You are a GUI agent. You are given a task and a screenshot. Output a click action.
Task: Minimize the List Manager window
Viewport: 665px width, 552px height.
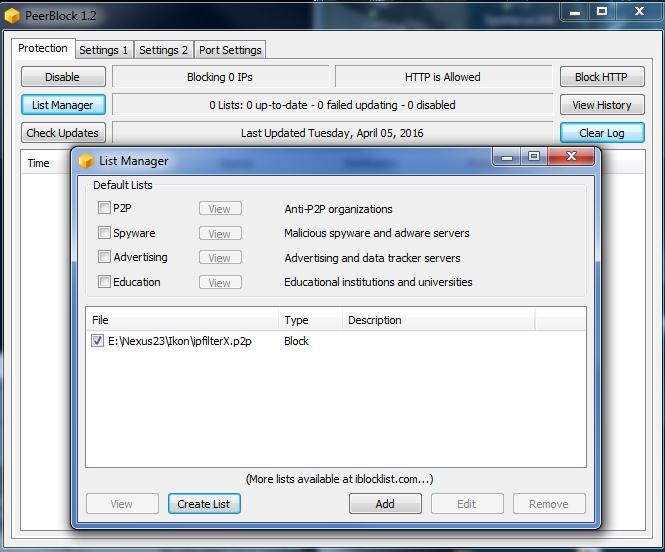click(x=507, y=156)
